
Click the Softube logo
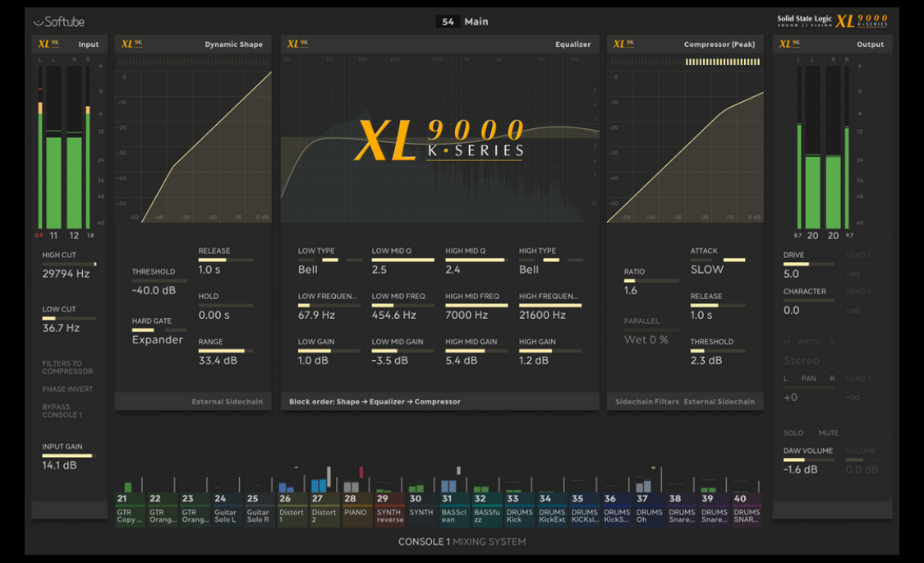click(59, 22)
